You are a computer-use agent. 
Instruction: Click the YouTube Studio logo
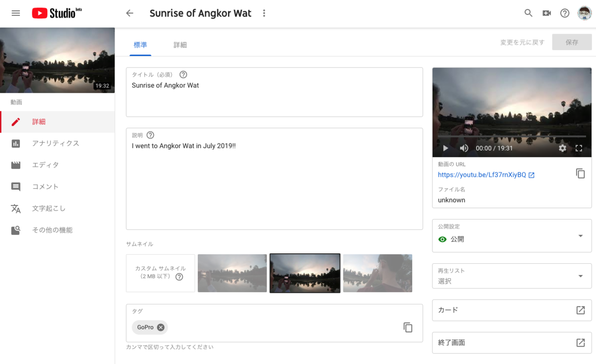54,13
